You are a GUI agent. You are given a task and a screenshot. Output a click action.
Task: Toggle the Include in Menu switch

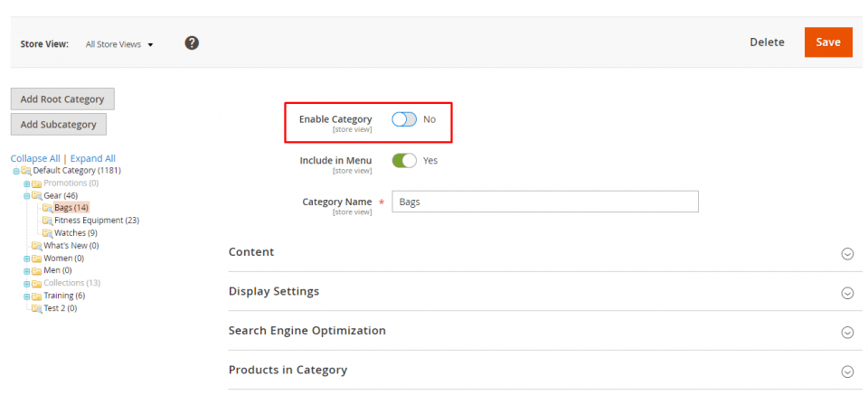pos(404,160)
